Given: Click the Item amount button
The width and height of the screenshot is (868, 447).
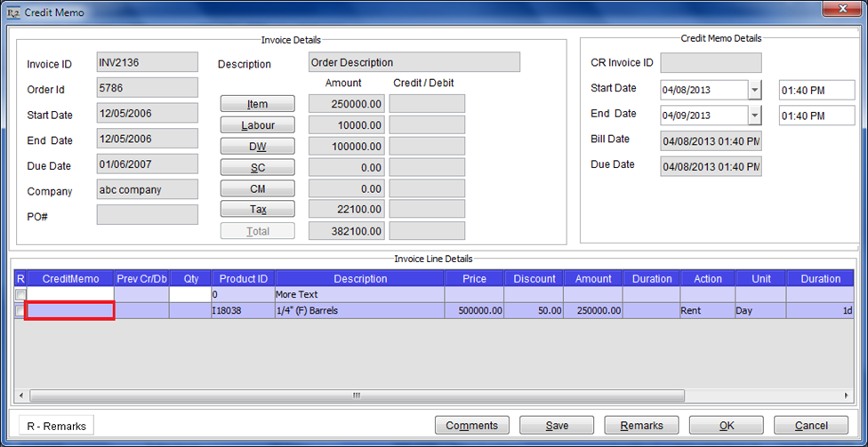Looking at the screenshot, I should (257, 104).
